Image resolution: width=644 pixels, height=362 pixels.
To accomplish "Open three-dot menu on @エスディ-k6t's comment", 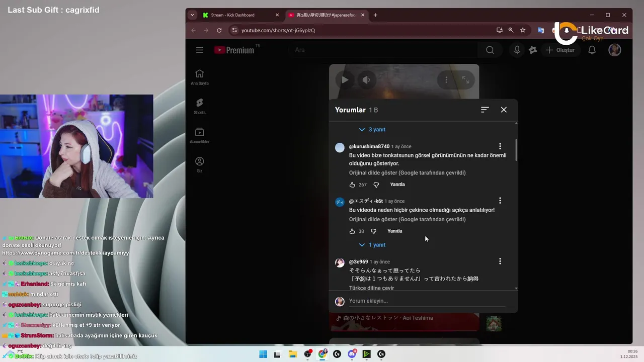I will click(x=500, y=201).
